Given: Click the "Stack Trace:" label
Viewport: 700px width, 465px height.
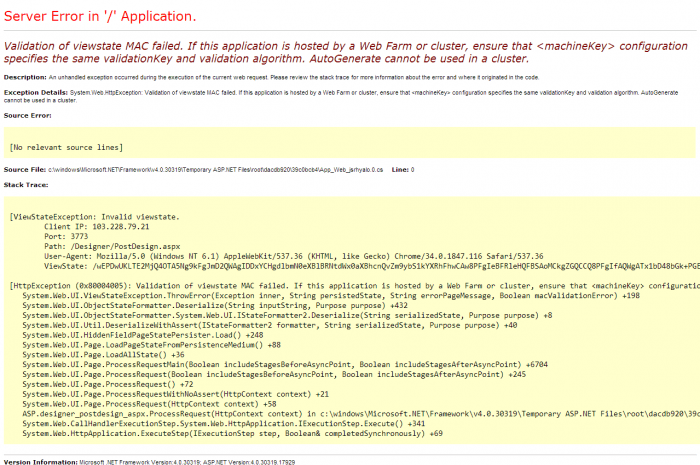Looking at the screenshot, I should pyautogui.click(x=26, y=185).
